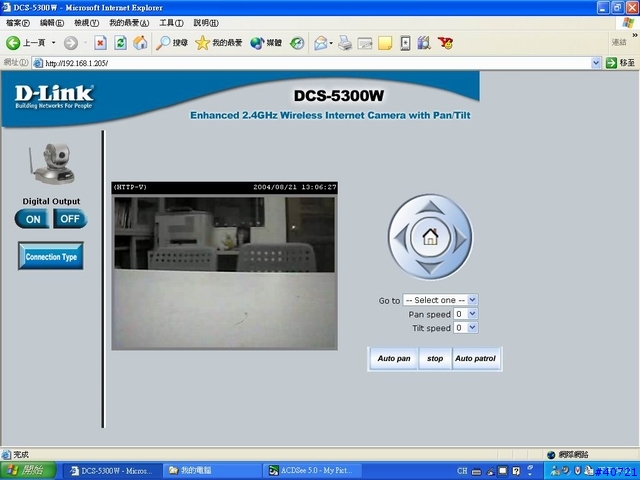Viewport: 640px width, 480px height.
Task: Stop page loading with red X icon
Action: [x=100, y=43]
